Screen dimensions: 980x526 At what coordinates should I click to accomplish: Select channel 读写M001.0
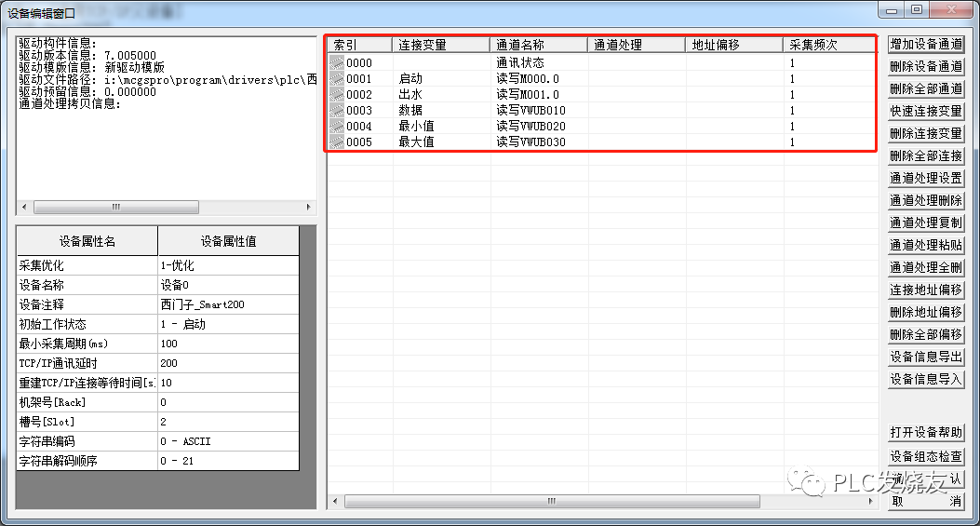pyautogui.click(x=528, y=94)
